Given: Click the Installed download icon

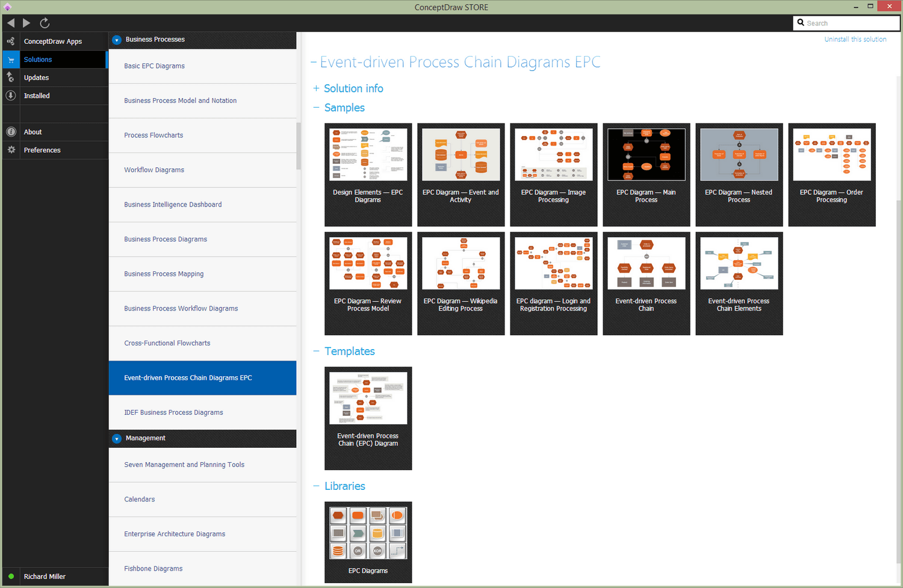Looking at the screenshot, I should [x=11, y=96].
